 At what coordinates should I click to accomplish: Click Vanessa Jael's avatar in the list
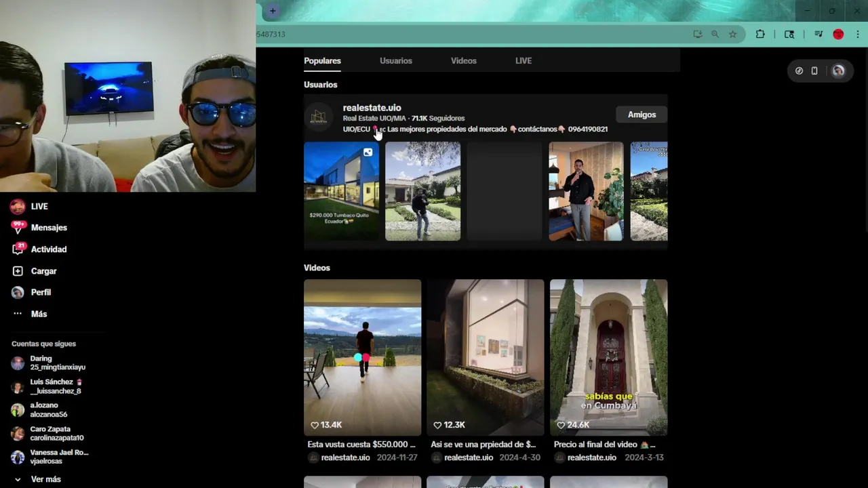[x=18, y=457]
